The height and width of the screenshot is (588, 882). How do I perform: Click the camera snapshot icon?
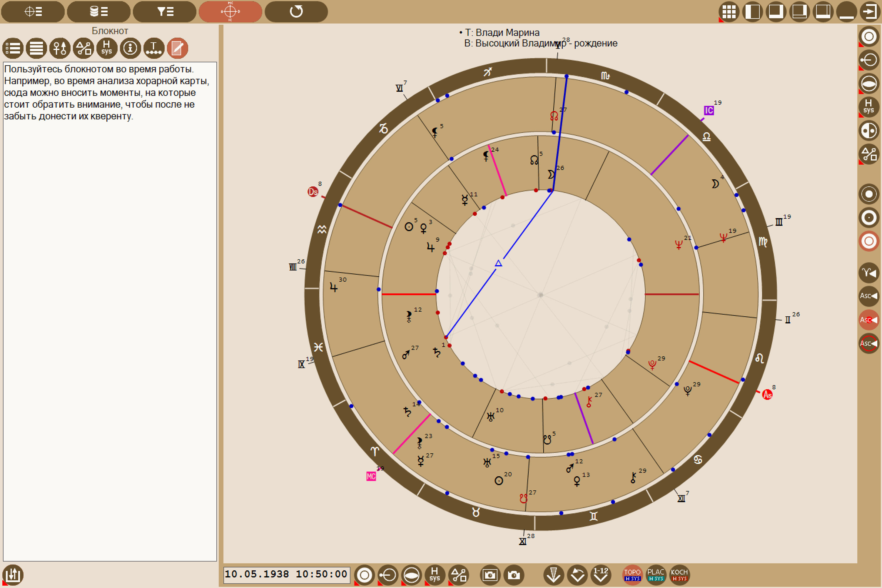click(x=514, y=575)
